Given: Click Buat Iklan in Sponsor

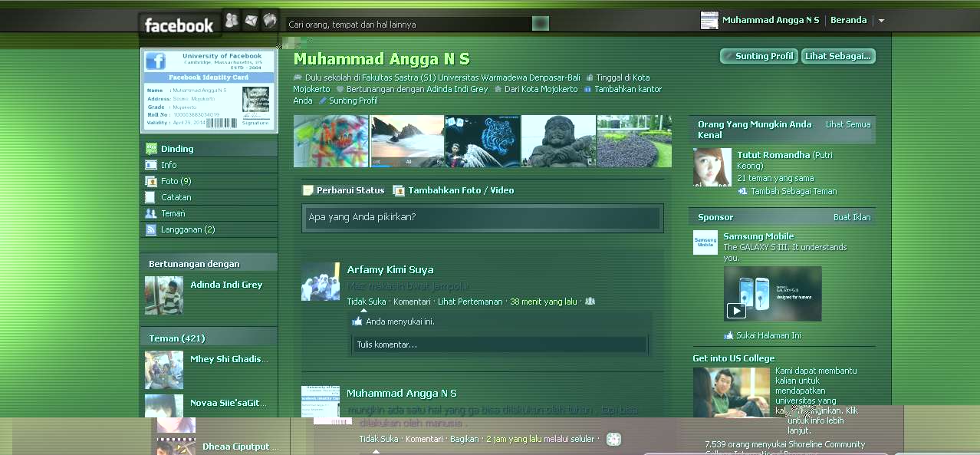Looking at the screenshot, I should pyautogui.click(x=852, y=217).
